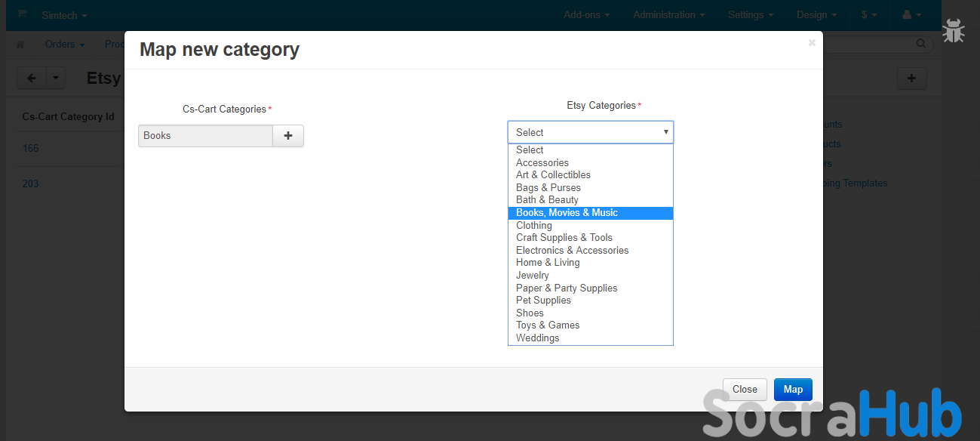Click the Books category input field
This screenshot has height=441, width=980.
pyautogui.click(x=205, y=136)
